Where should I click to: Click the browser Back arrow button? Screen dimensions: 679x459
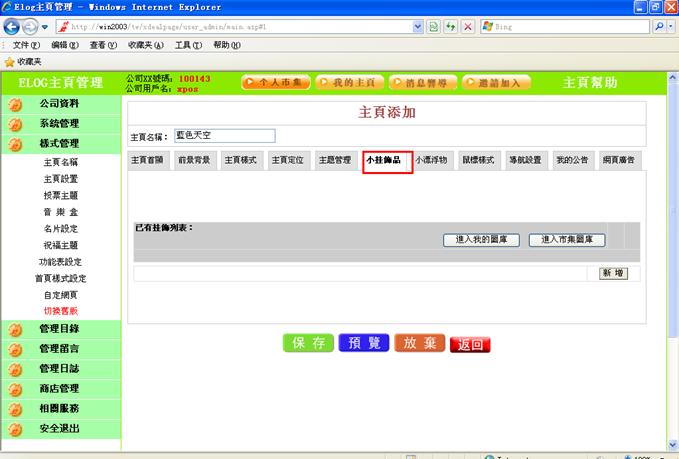coord(16,25)
